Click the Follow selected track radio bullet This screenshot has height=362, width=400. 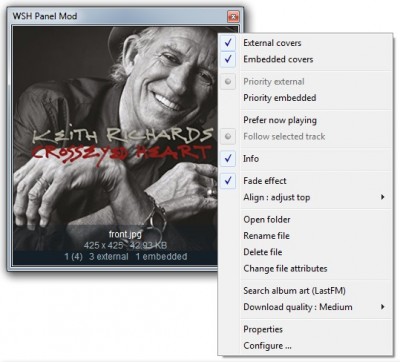tap(228, 137)
